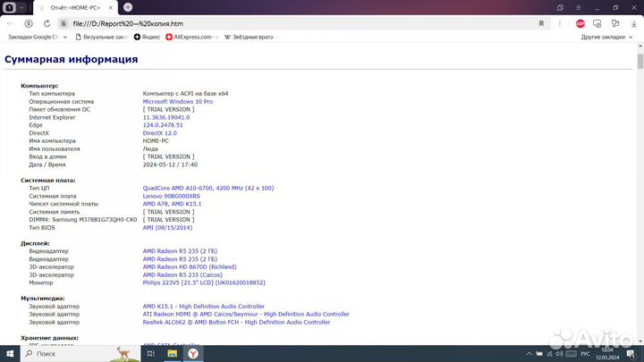Close the Отчёт HOME-PC tab
The width and height of the screenshot is (644, 362).
pos(110,7)
